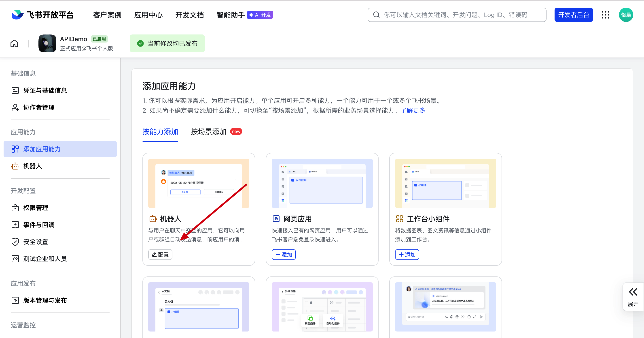The height and width of the screenshot is (338, 644).
Task: Click the 开发者后台 button
Action: coord(573,15)
